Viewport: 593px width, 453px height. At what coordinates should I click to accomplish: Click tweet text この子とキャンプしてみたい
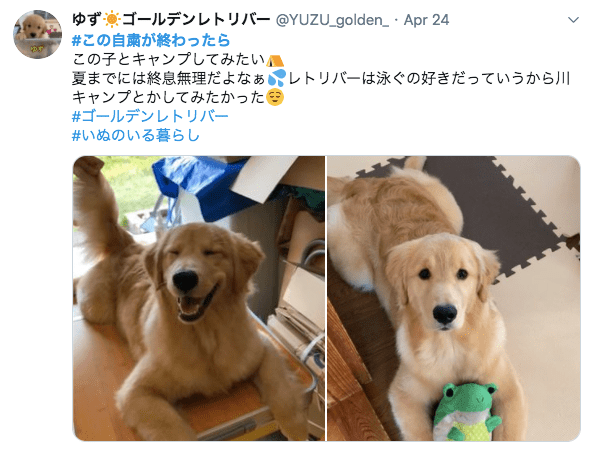tap(169, 59)
